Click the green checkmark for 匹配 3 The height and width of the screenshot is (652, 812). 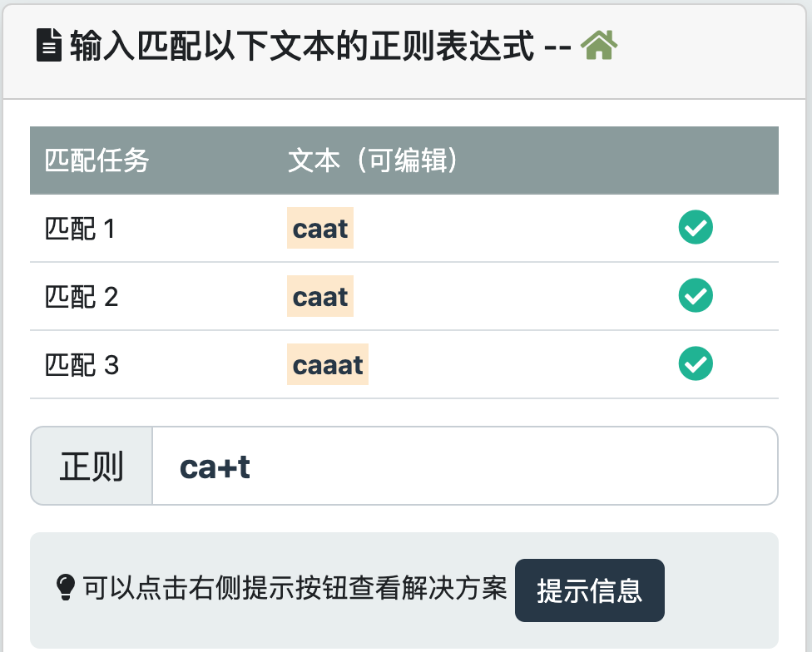[x=696, y=364]
